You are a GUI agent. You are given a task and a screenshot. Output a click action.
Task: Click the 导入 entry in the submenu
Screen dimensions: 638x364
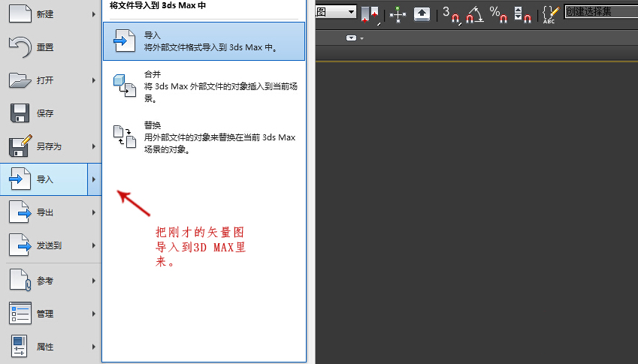pyautogui.click(x=204, y=41)
